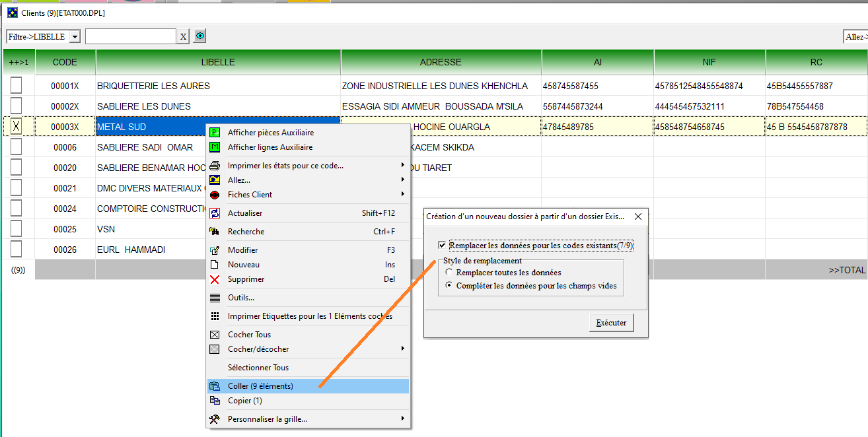Choose Copier (1) menu entry
The height and width of the screenshot is (437, 868).
(308, 401)
